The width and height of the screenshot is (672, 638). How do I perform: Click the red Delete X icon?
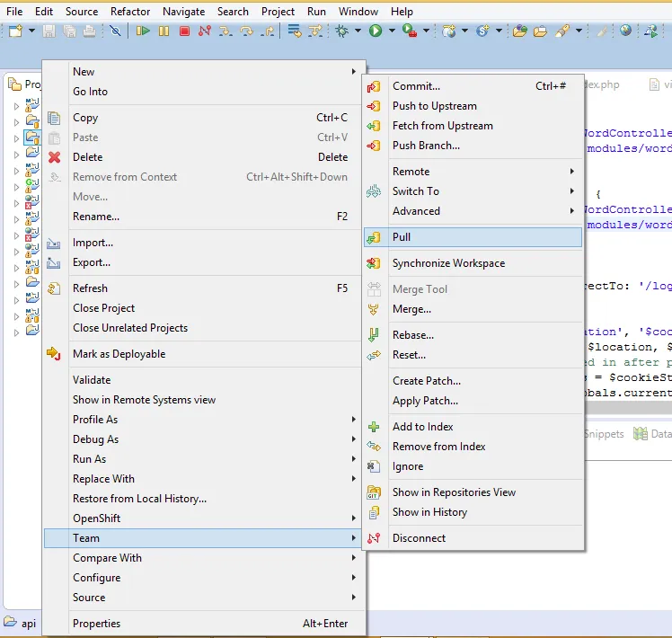point(55,157)
